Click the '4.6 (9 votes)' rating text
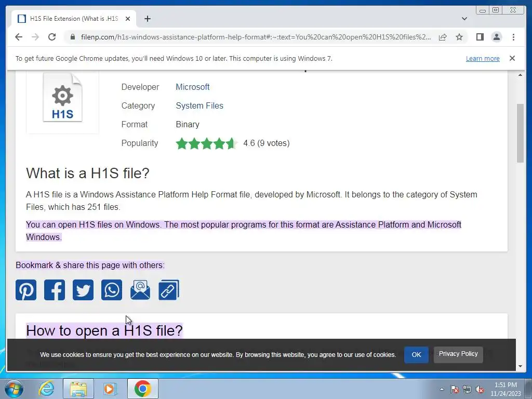Screen dimensions: 532x399 pyautogui.click(x=267, y=143)
